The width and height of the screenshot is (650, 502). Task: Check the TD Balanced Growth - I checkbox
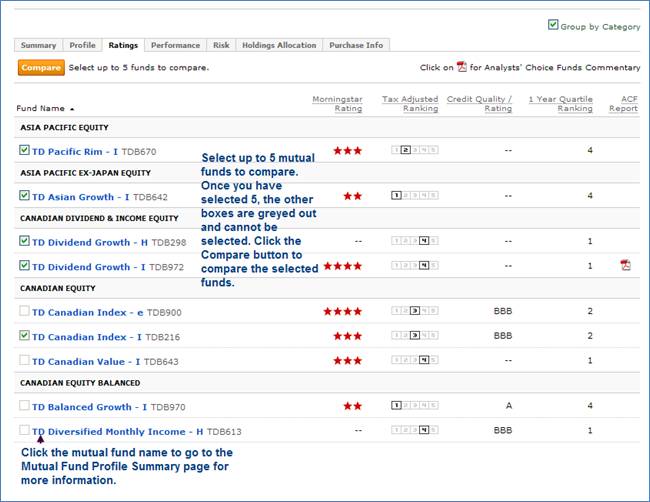[24, 405]
